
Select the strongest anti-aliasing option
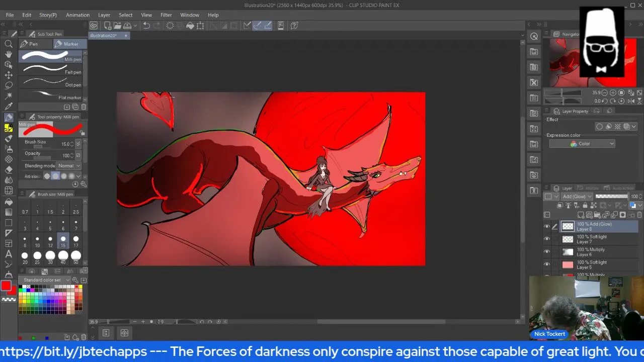(x=71, y=176)
